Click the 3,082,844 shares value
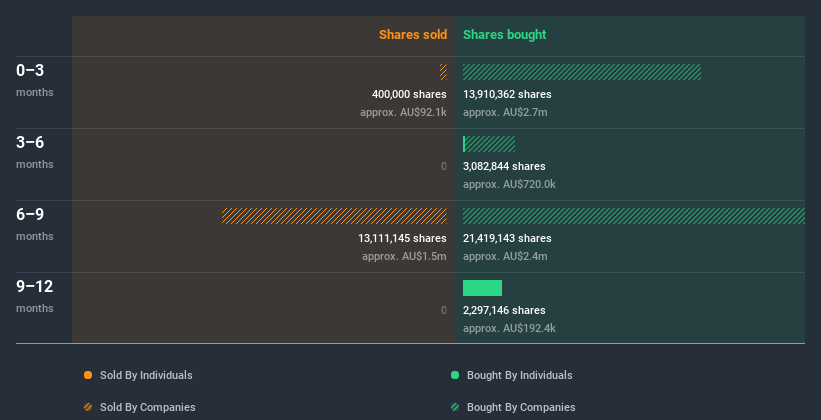821x420 pixels. [504, 166]
